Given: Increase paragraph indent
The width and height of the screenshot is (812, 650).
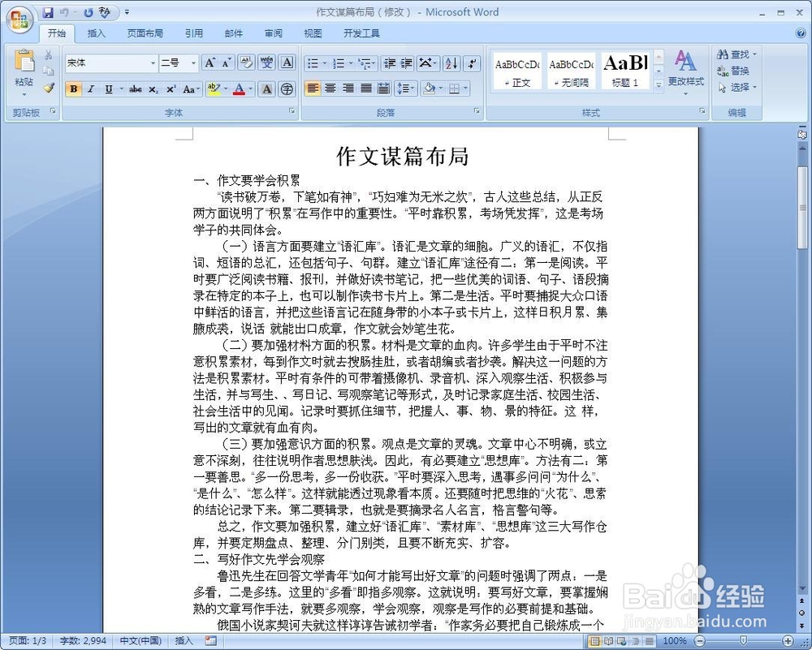Looking at the screenshot, I should [x=407, y=63].
